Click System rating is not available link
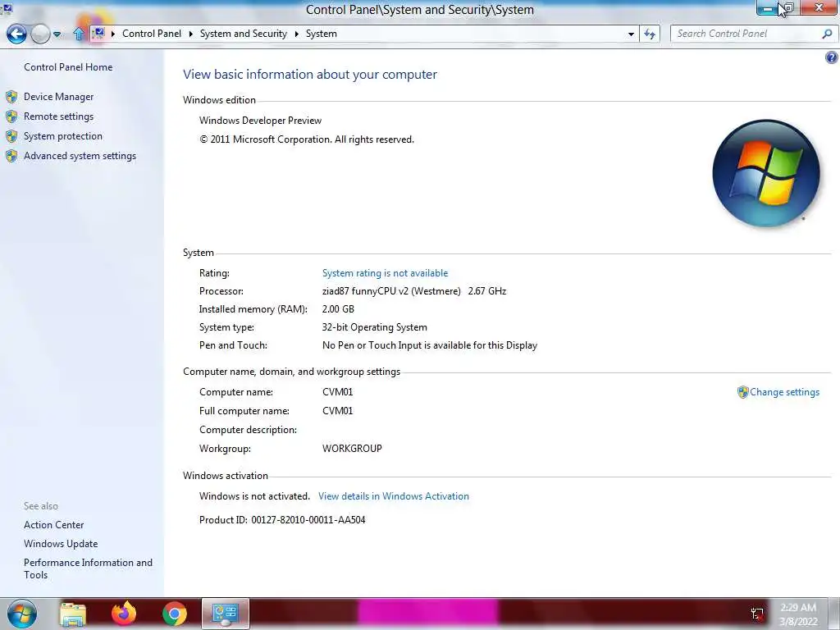The height and width of the screenshot is (630, 840). [x=385, y=273]
